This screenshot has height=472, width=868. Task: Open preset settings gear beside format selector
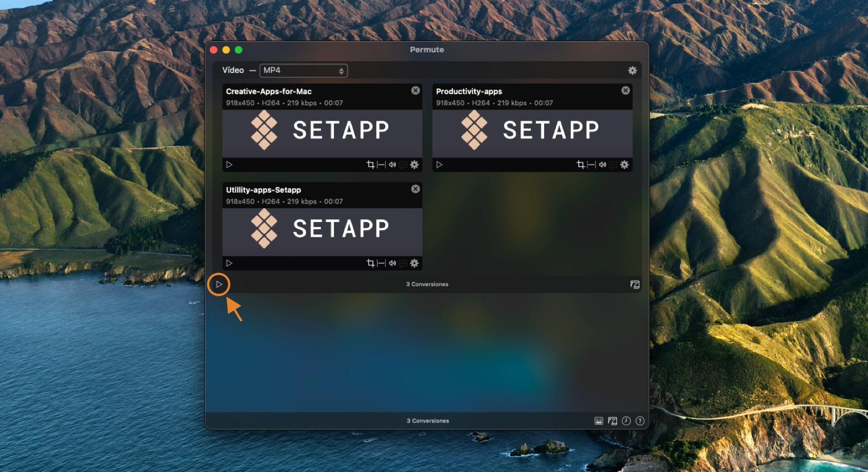pos(633,71)
